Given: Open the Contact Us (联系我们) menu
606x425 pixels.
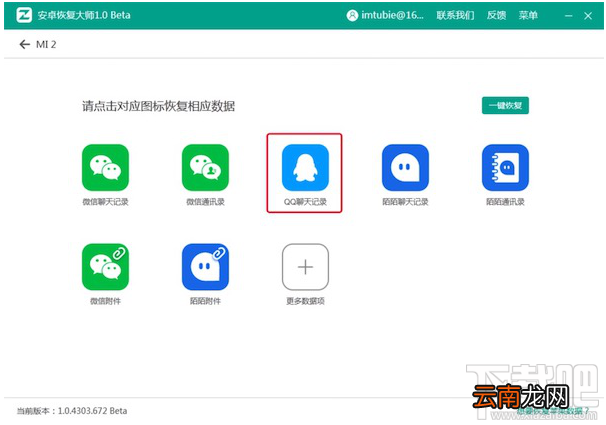Looking at the screenshot, I should click(455, 15).
